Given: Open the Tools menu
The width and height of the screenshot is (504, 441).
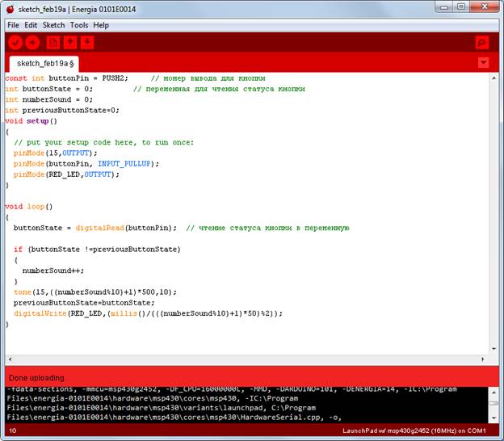Looking at the screenshot, I should (x=79, y=25).
